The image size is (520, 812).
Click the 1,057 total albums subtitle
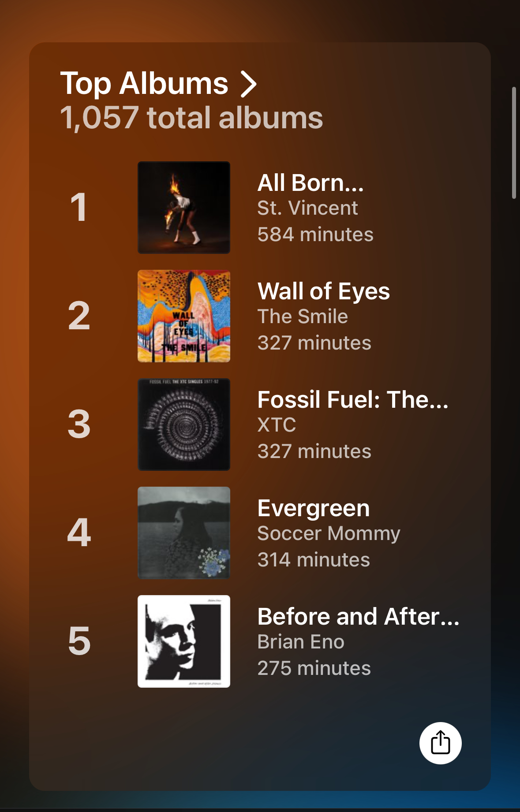tap(191, 118)
